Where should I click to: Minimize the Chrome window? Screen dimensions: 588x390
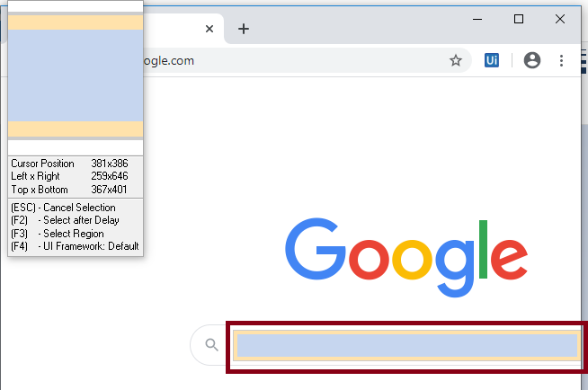point(477,19)
